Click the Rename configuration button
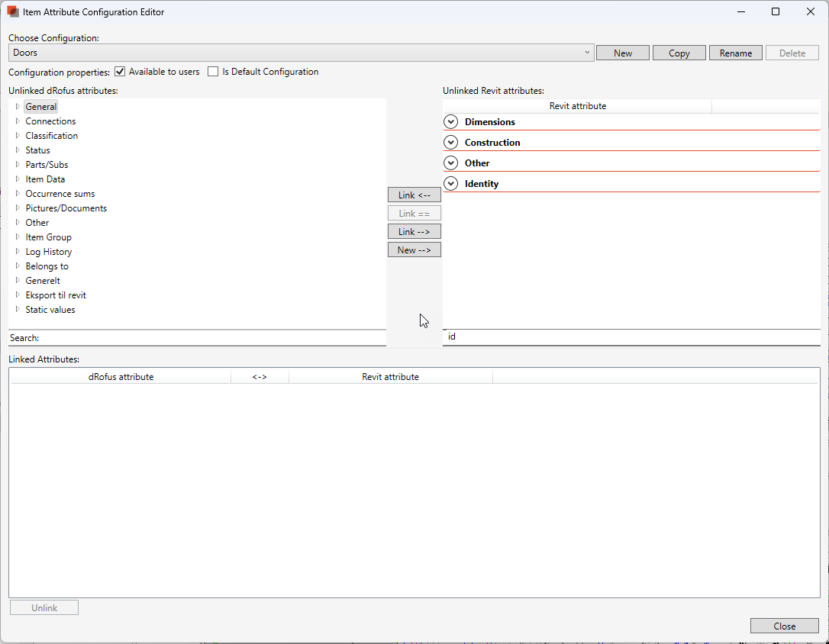This screenshot has height=644, width=829. pyautogui.click(x=735, y=53)
